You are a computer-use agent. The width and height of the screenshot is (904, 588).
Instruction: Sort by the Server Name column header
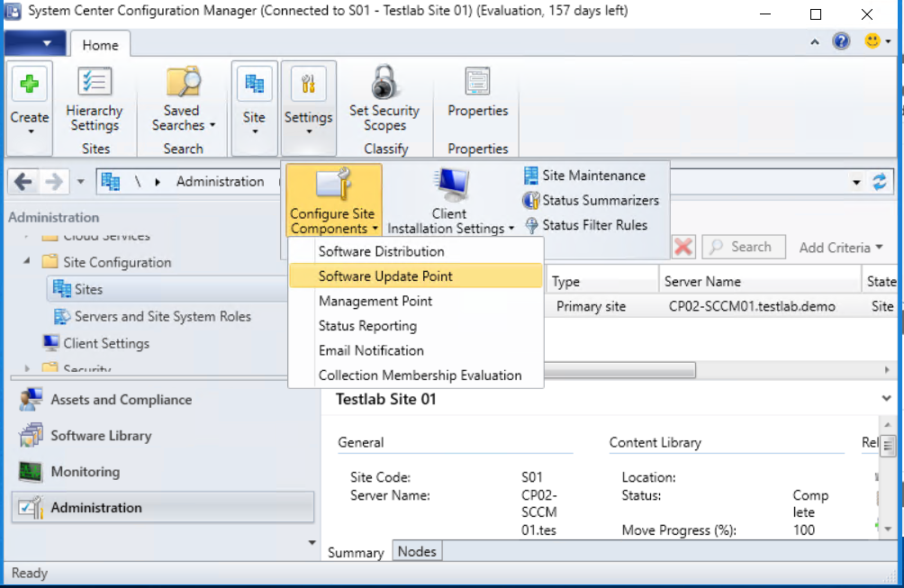pyautogui.click(x=760, y=281)
